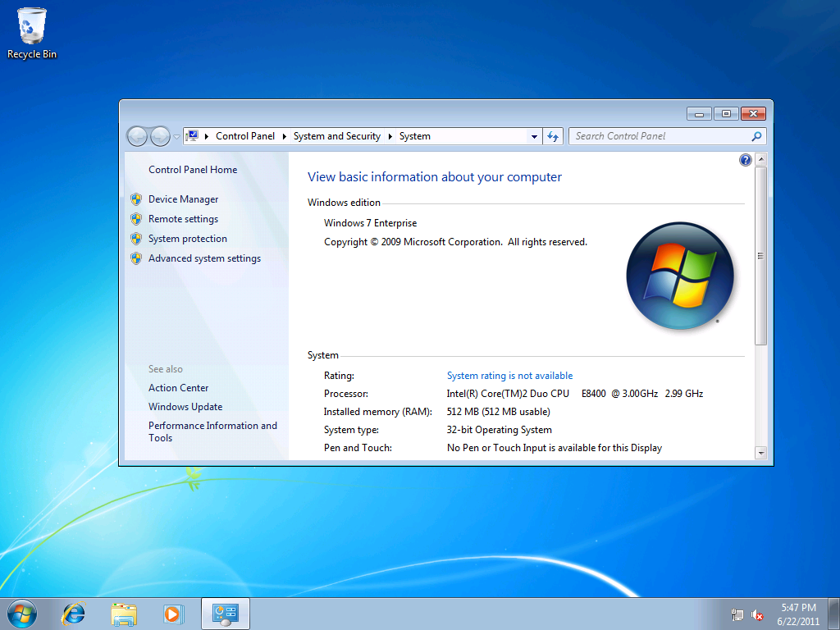Open Internet Explorer from the taskbar
This screenshot has width=840, height=630.
click(x=74, y=613)
